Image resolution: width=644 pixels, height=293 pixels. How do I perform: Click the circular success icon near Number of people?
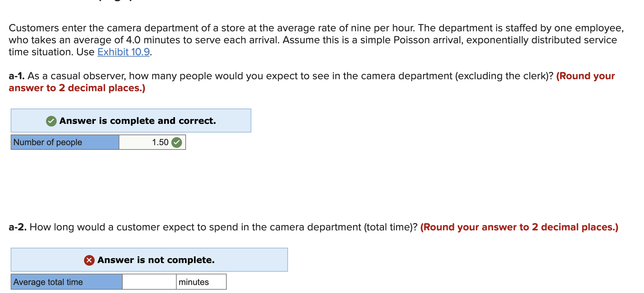coord(177,142)
